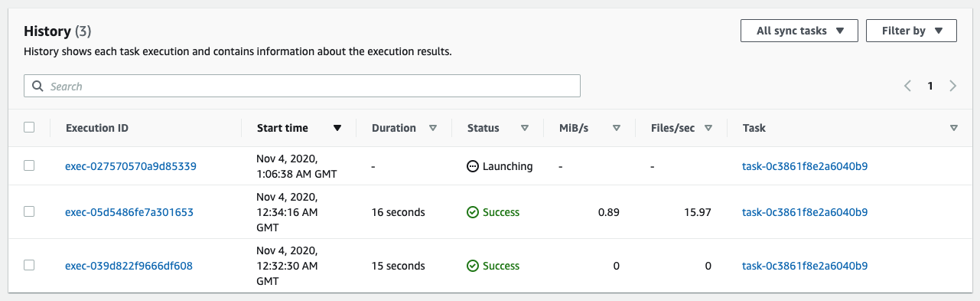980x301 pixels.
Task: Click the Execution ID column header
Action: pyautogui.click(x=97, y=129)
